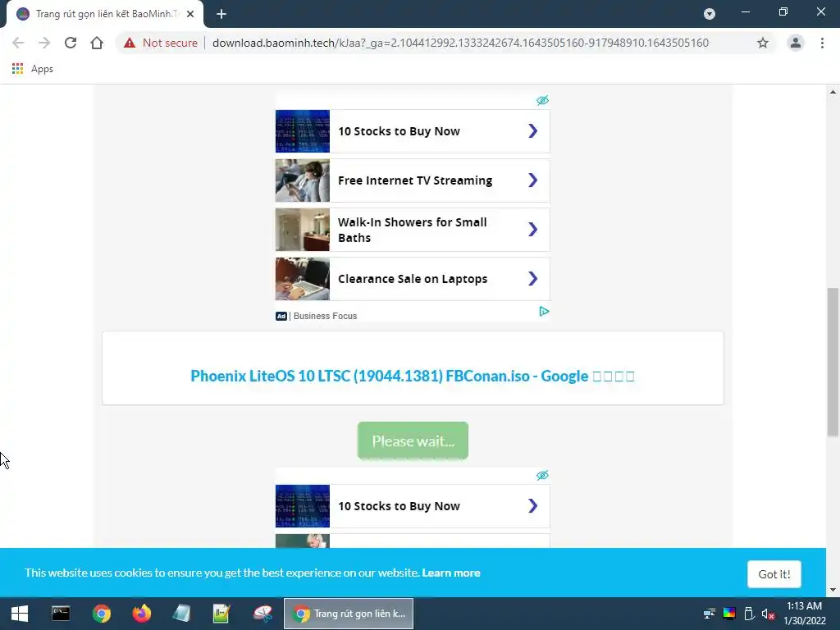
Task: Click the network icon in the system tray
Action: (710, 614)
